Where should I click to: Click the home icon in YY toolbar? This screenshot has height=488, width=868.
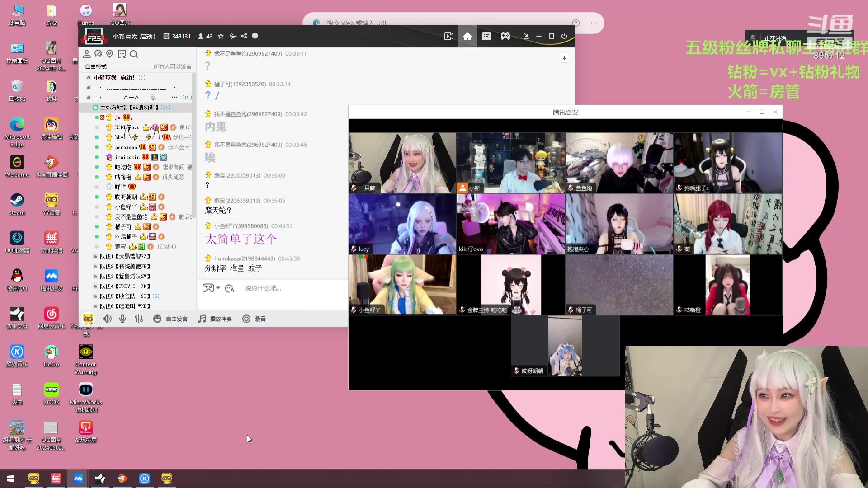[467, 36]
